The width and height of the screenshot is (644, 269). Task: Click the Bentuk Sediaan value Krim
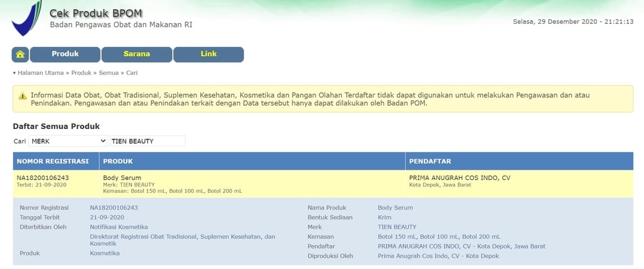pyautogui.click(x=385, y=217)
